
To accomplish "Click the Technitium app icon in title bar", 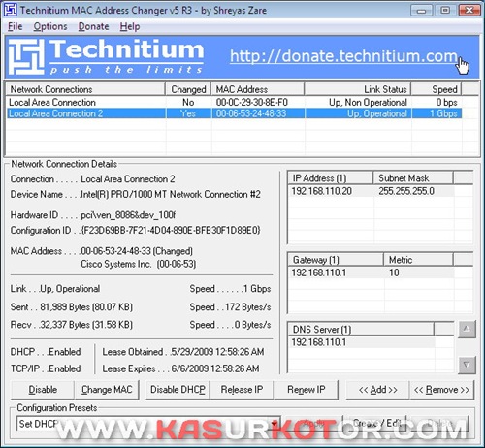I will pos(10,10).
